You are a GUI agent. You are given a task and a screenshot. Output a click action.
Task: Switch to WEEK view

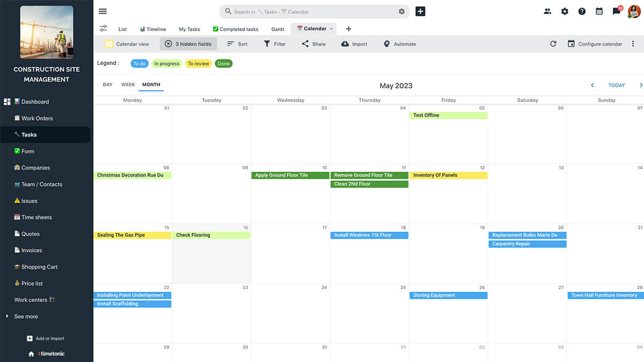[x=128, y=85]
